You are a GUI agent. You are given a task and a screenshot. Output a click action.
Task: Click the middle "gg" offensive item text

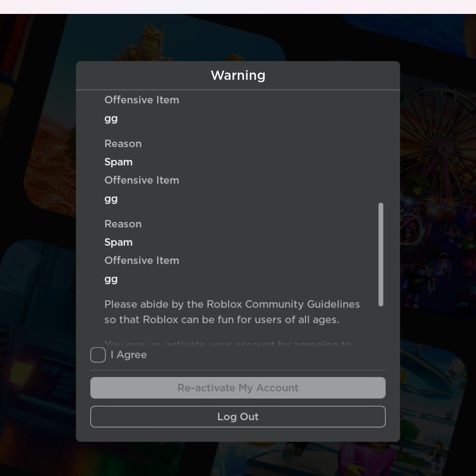tap(111, 198)
